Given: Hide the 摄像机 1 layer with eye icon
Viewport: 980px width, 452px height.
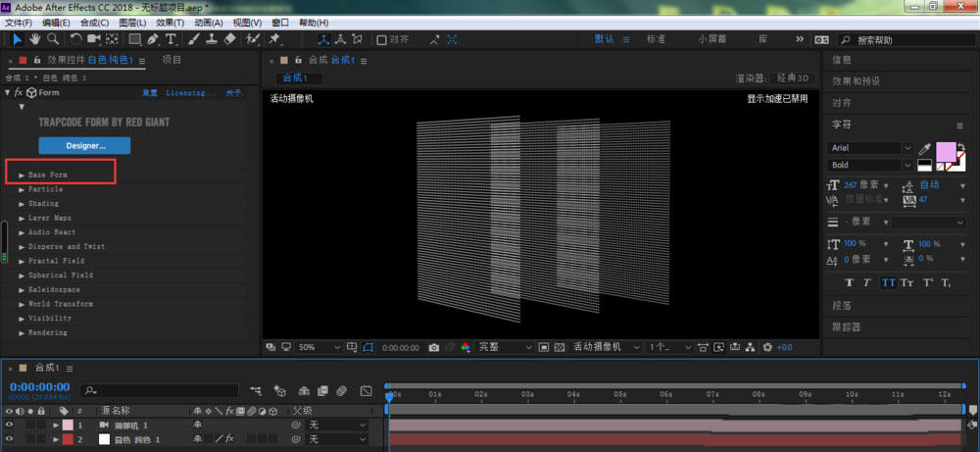Looking at the screenshot, I should point(10,425).
